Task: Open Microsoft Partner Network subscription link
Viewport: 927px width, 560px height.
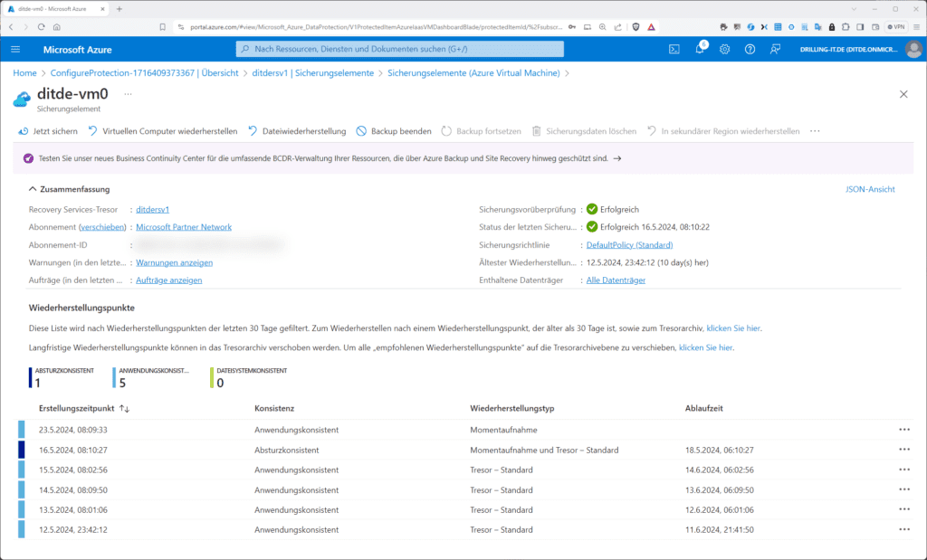Action: [x=184, y=227]
